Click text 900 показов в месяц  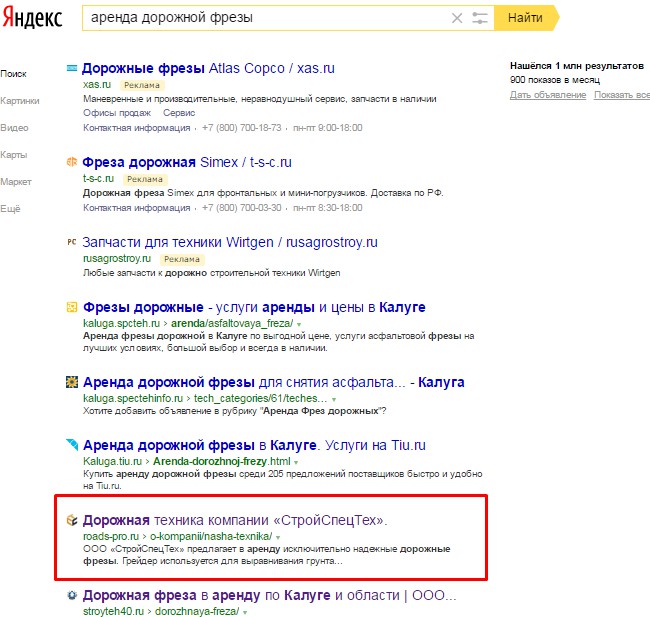point(555,80)
